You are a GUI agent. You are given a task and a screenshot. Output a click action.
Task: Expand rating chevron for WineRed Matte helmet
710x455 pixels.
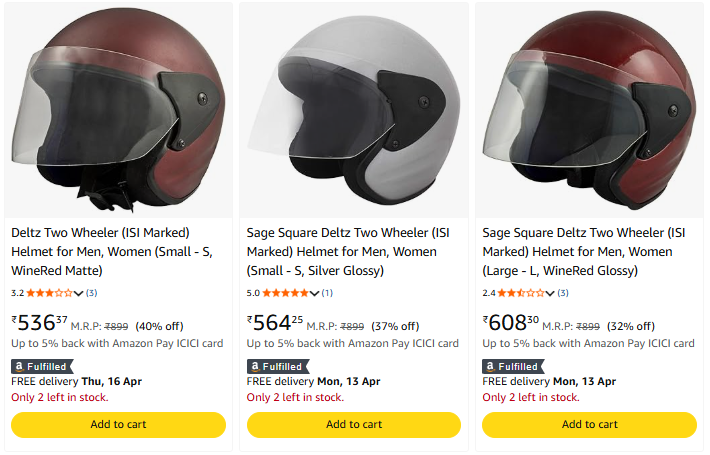pyautogui.click(x=79, y=293)
